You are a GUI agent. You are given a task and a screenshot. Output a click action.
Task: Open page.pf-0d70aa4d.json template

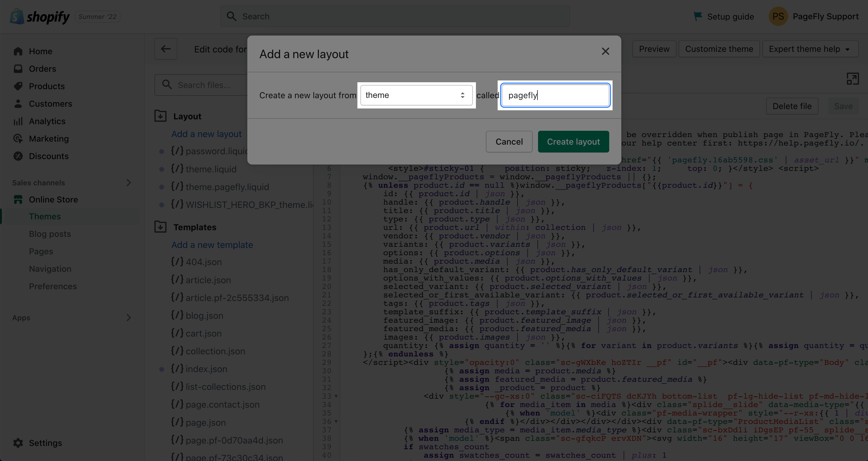pos(227,440)
